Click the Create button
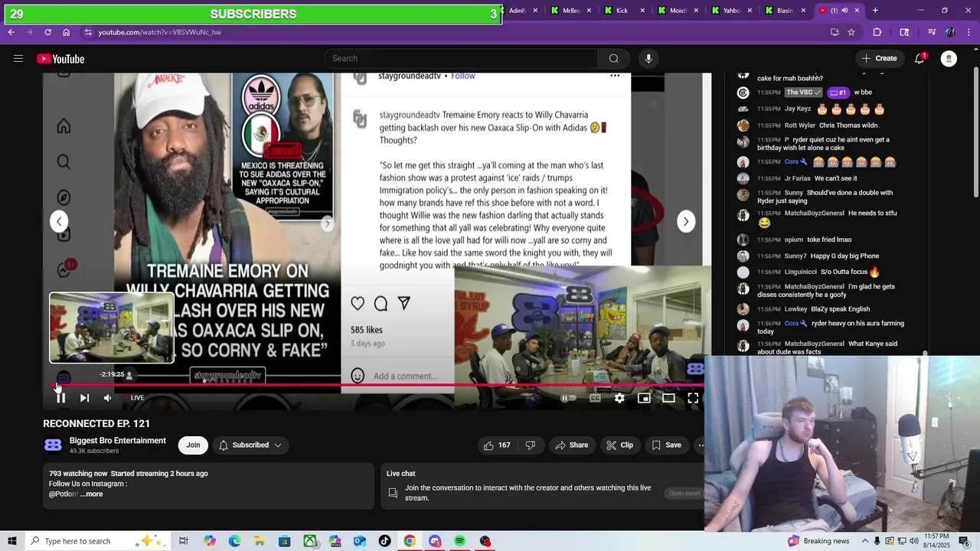 [x=879, y=59]
